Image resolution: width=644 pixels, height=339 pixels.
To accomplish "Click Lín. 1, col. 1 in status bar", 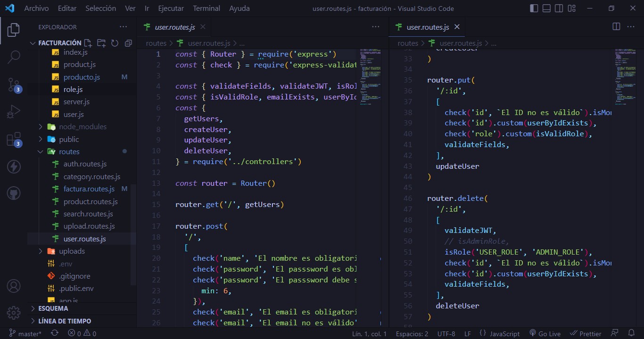I will point(369,333).
